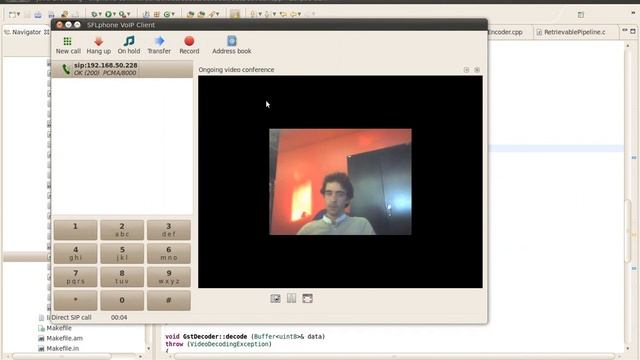This screenshot has height=360, width=640.
Task: Click the video conference feed
Action: [340, 182]
